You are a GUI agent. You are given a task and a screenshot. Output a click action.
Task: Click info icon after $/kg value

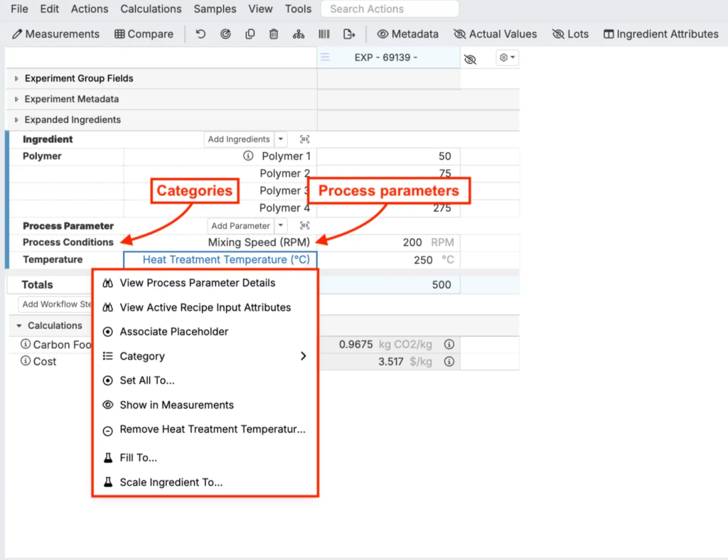point(449,362)
